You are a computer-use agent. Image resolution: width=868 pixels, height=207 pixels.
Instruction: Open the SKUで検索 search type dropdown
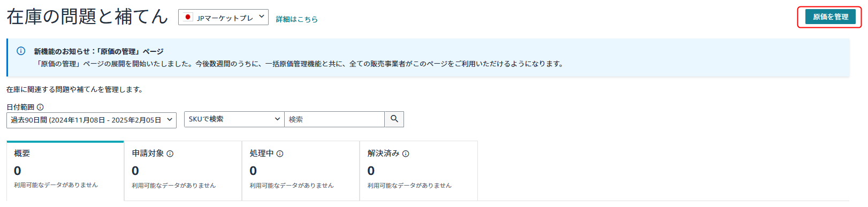234,119
